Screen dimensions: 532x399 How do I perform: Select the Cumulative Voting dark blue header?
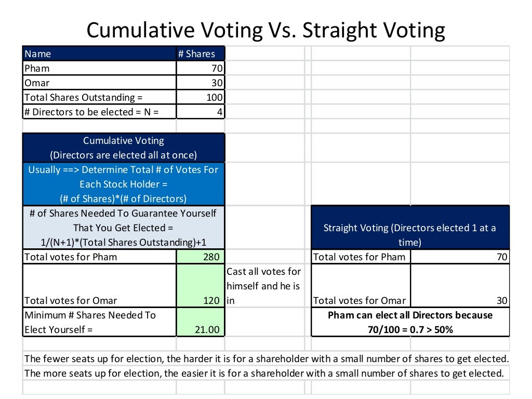tap(123, 148)
